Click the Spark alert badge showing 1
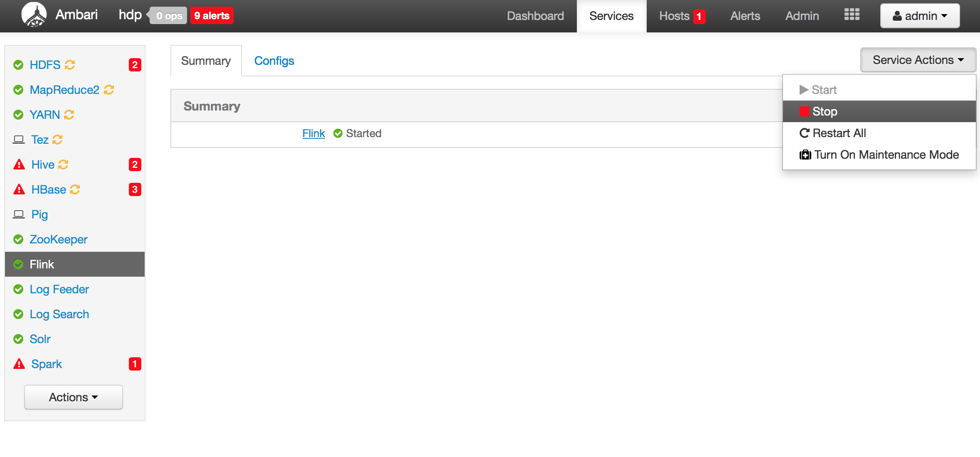 (135, 364)
